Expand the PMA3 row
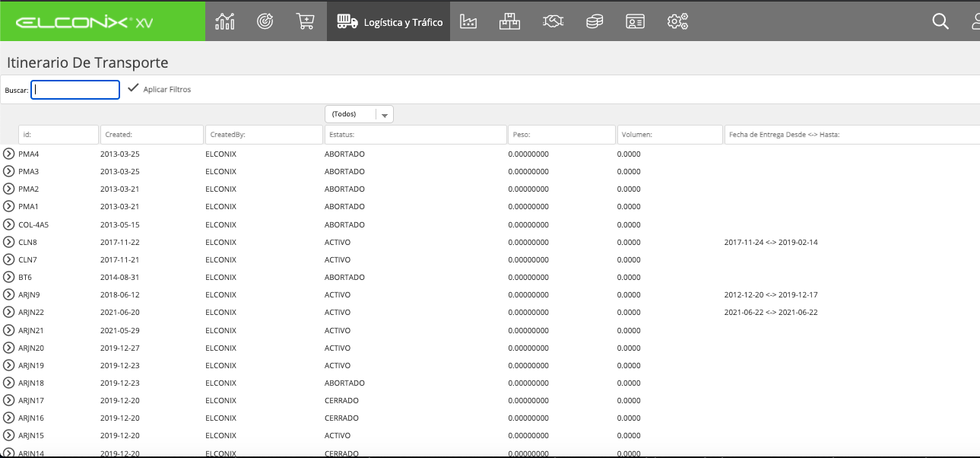The width and height of the screenshot is (980, 458). click(9, 171)
